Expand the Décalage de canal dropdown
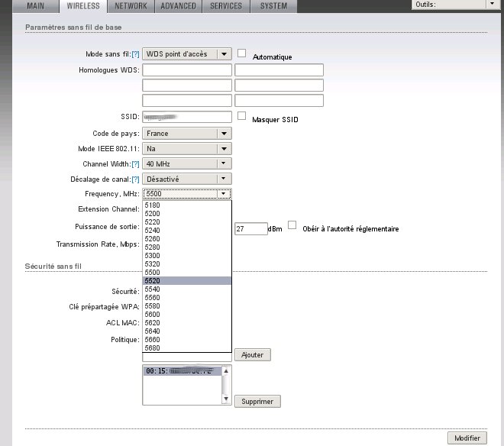This screenshot has height=446, width=504. pos(187,179)
